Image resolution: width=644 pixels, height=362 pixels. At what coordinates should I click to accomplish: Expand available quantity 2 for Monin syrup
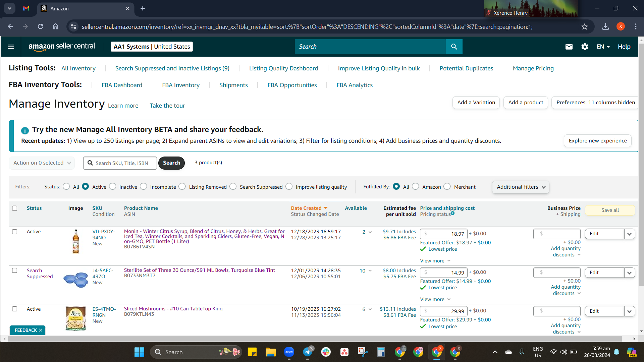(x=370, y=232)
